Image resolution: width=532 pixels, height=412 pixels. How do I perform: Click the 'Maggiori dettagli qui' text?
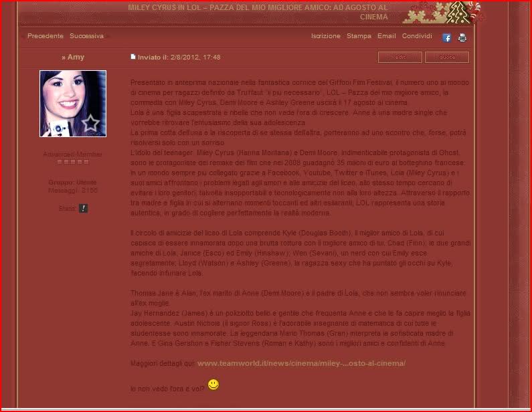coord(162,363)
